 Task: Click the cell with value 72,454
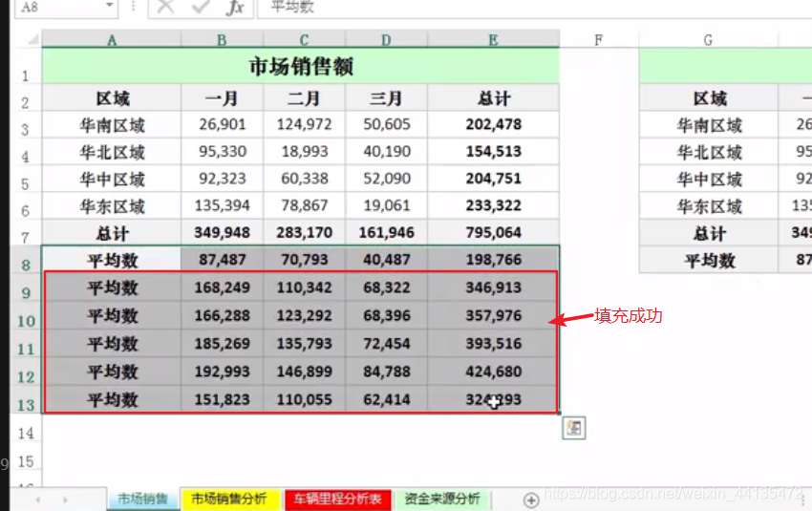[x=386, y=343]
